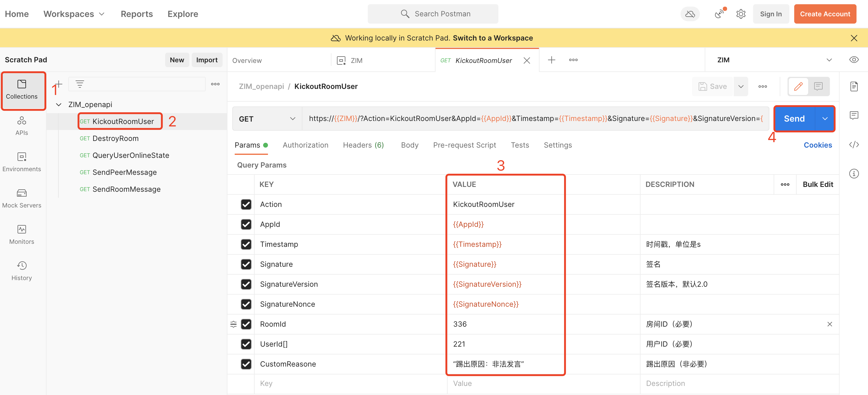Click the Send button
Screen dimensions: 868x395
point(794,119)
